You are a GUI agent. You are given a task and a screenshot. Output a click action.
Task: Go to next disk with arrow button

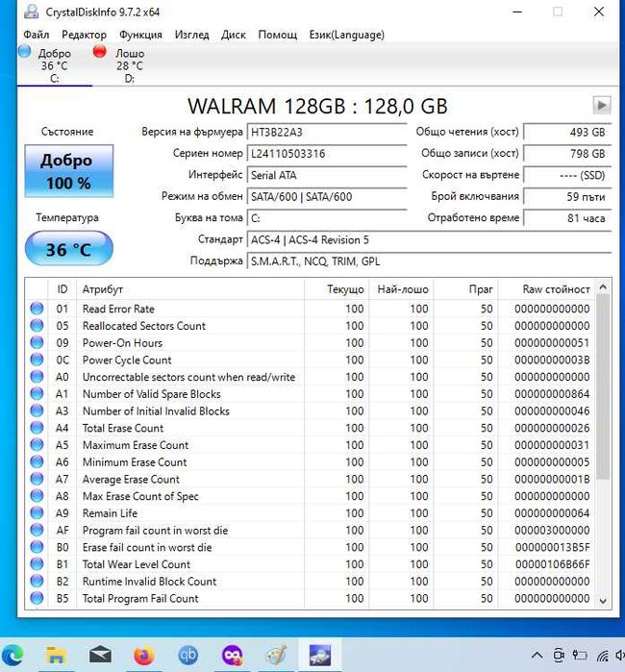click(601, 105)
